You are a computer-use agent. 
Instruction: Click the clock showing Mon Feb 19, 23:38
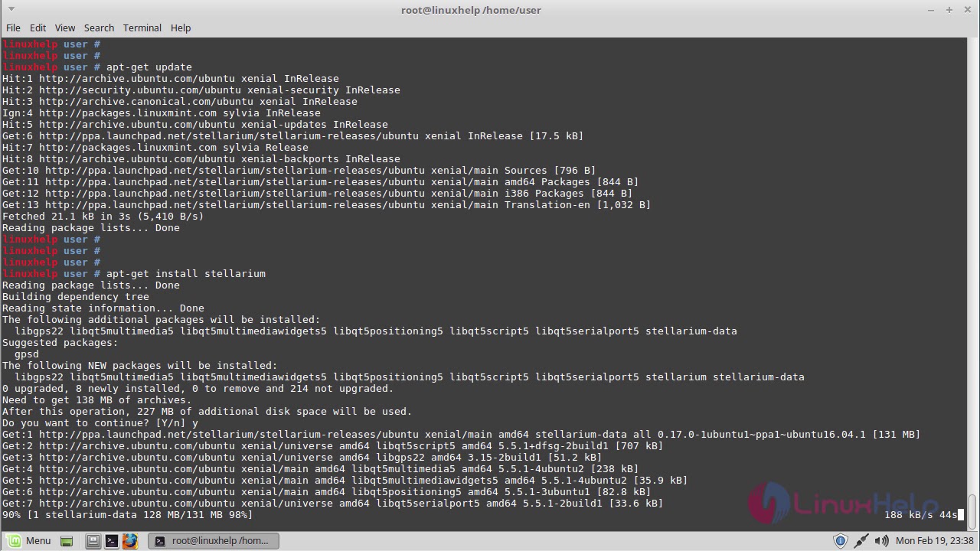click(934, 540)
